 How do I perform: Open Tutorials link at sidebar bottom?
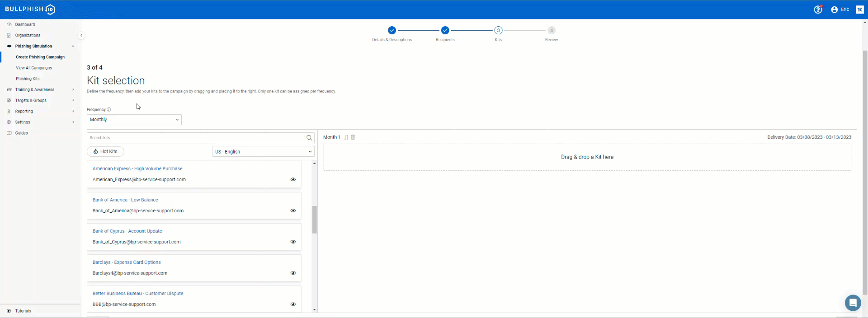pyautogui.click(x=23, y=311)
